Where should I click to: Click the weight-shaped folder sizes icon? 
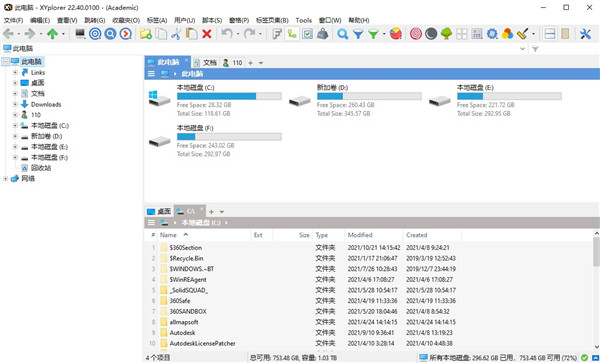(323, 34)
